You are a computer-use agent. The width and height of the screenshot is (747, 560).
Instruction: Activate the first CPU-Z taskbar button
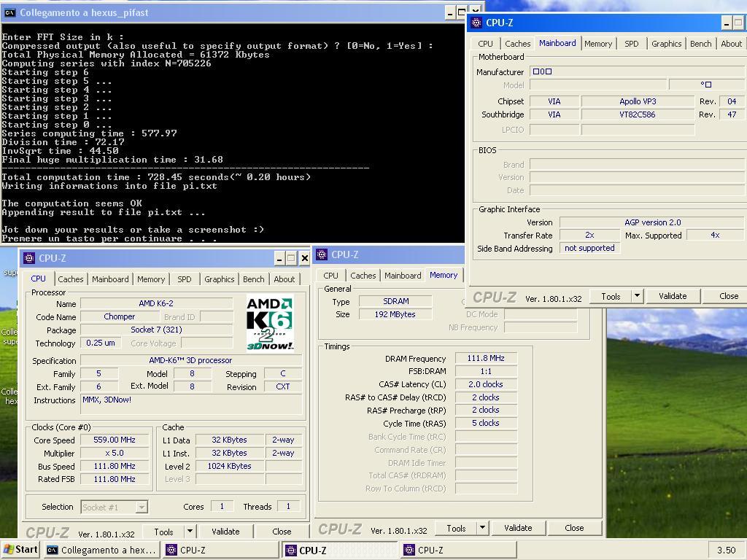coord(221,550)
